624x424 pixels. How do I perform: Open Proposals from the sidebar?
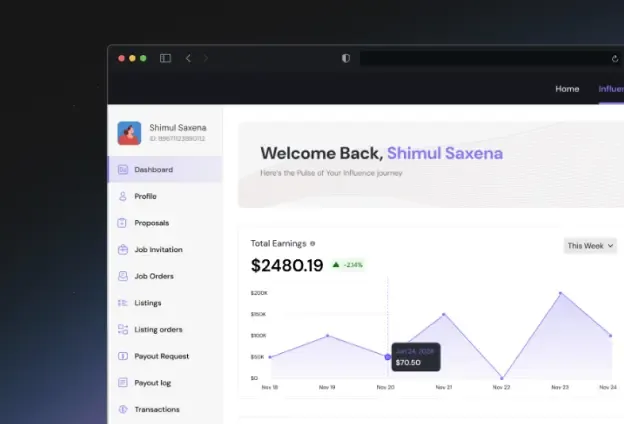(165, 223)
